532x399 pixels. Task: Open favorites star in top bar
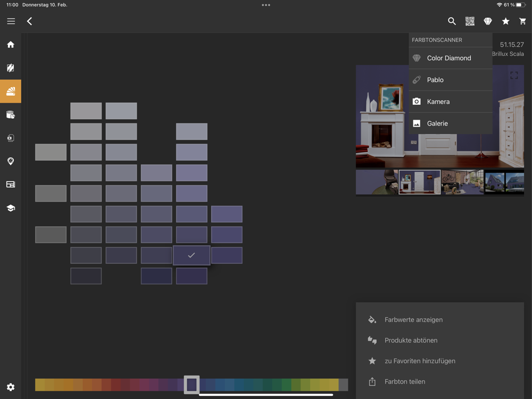pos(505,21)
